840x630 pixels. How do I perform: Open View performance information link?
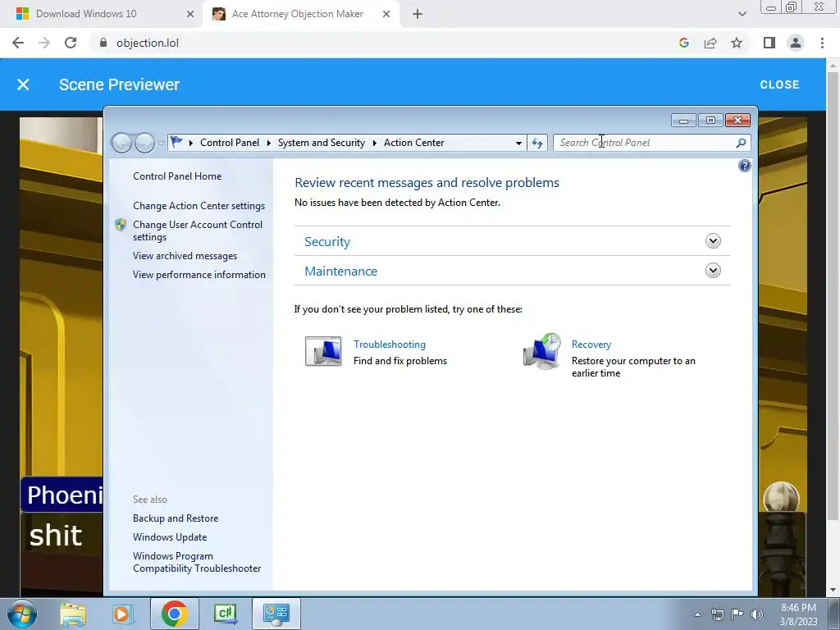[x=199, y=275]
